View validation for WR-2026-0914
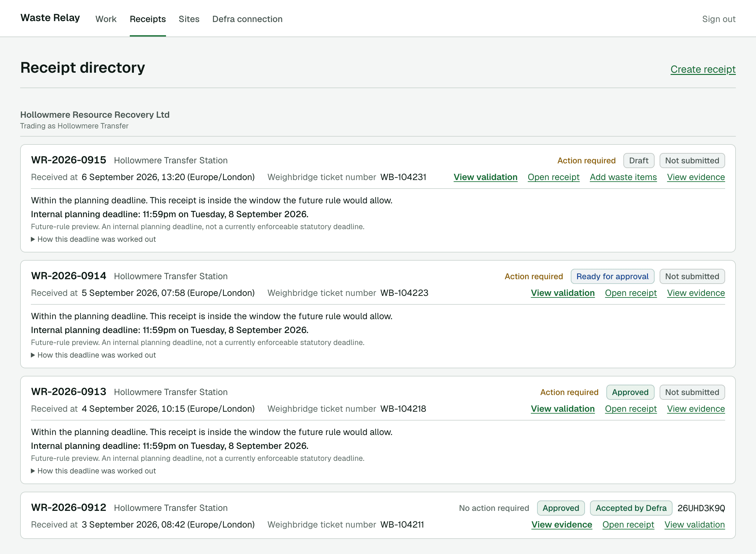The height and width of the screenshot is (554, 756). point(563,293)
